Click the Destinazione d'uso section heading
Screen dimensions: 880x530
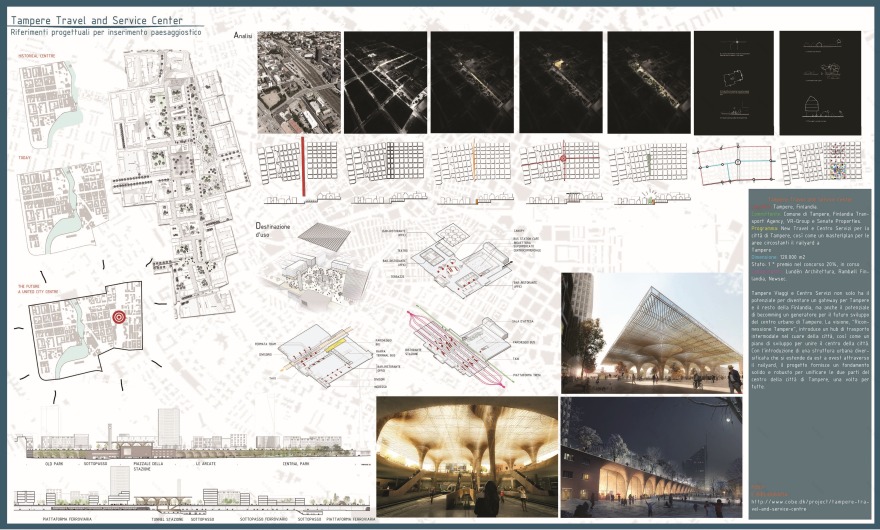click(x=271, y=234)
